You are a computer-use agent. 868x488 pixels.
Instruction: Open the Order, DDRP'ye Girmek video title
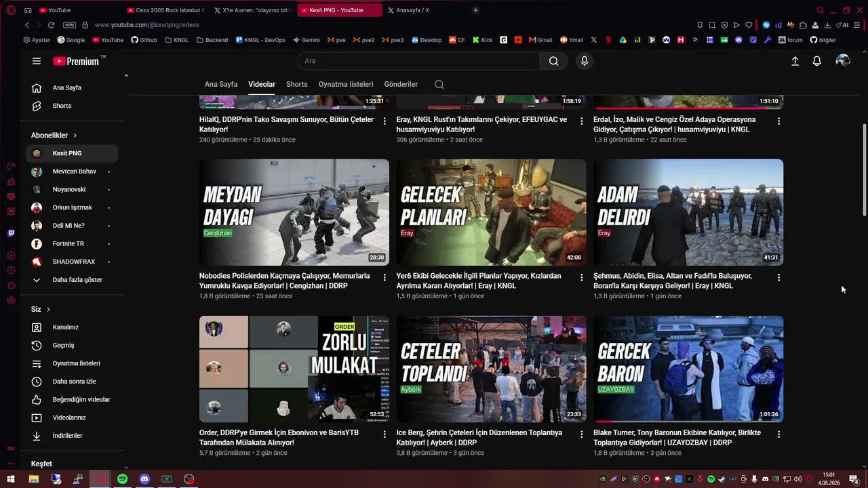pos(279,438)
